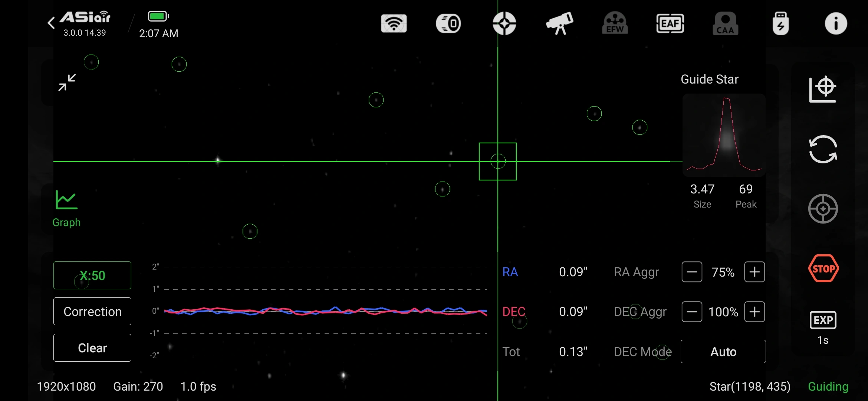Select the boxed guide star at crosshair
Image resolution: width=868 pixels, height=401 pixels.
(498, 162)
